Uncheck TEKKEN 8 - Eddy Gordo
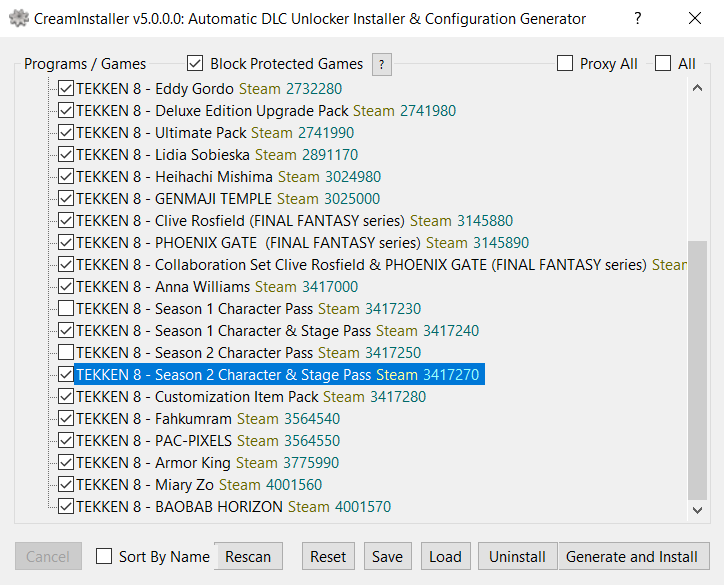The width and height of the screenshot is (724, 585). pos(66,89)
